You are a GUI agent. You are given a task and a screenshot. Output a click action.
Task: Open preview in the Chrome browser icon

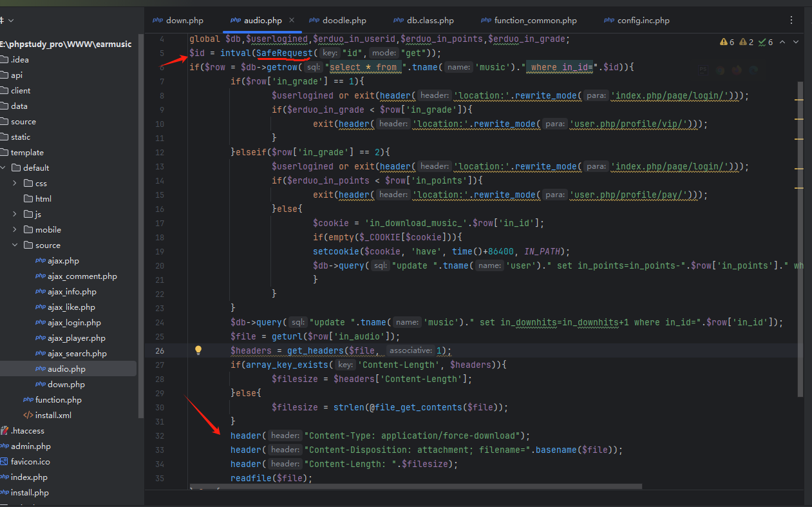(x=720, y=70)
